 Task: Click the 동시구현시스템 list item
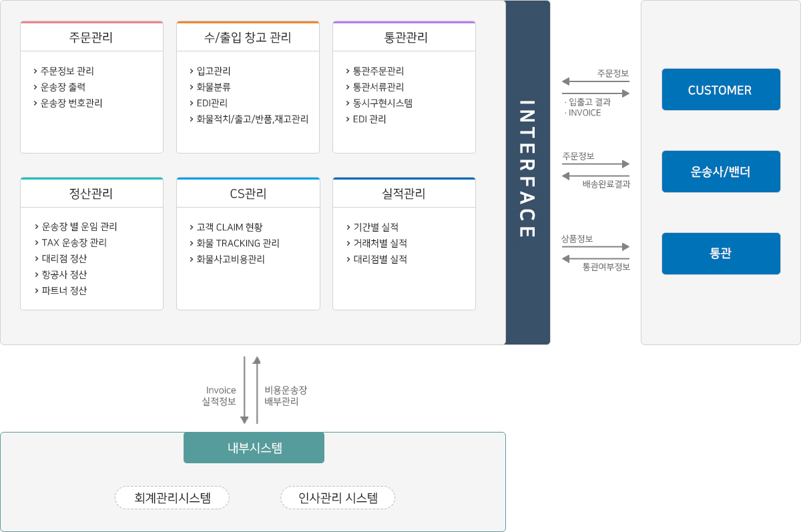click(382, 103)
